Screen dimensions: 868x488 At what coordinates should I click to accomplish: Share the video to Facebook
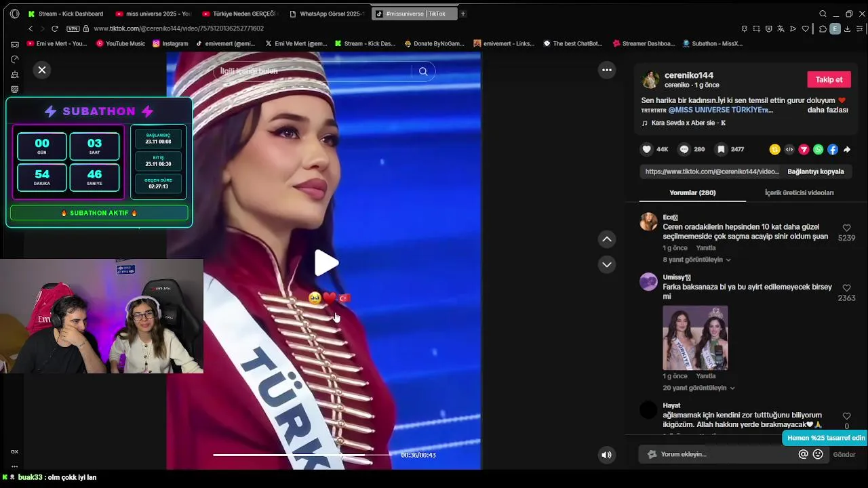pyautogui.click(x=833, y=149)
